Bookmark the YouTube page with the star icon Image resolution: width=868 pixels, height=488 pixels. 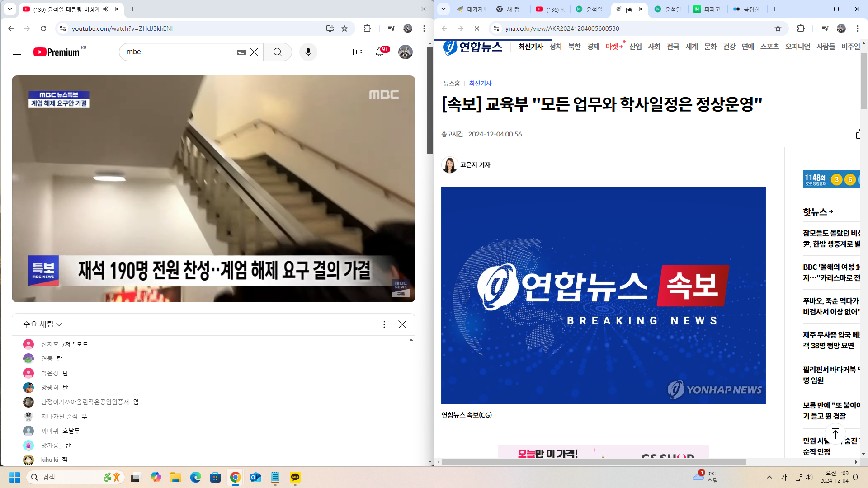344,28
